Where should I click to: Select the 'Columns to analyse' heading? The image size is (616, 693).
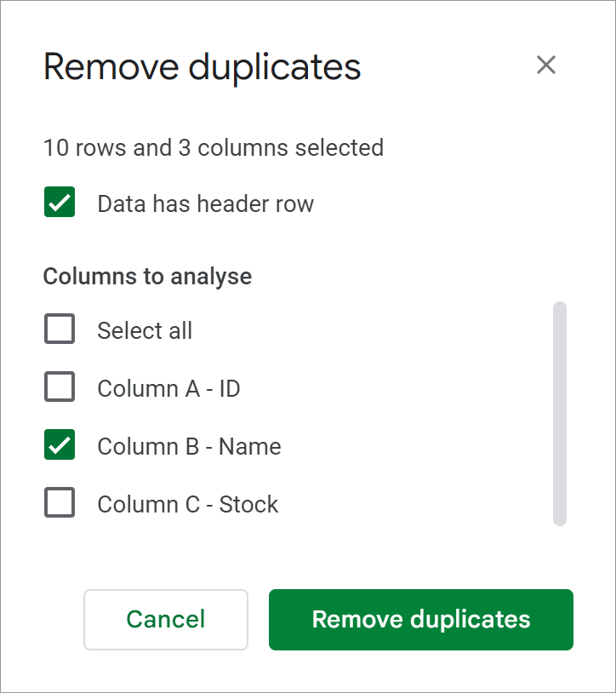(x=146, y=276)
